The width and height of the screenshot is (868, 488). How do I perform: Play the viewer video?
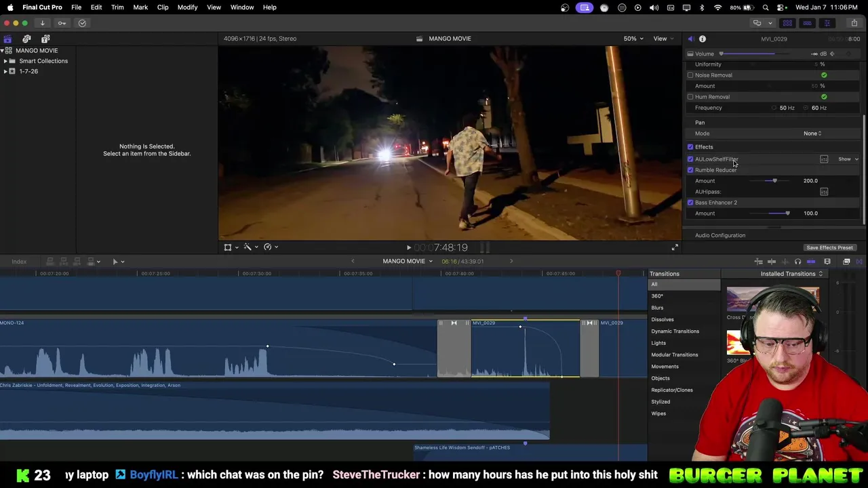click(408, 247)
